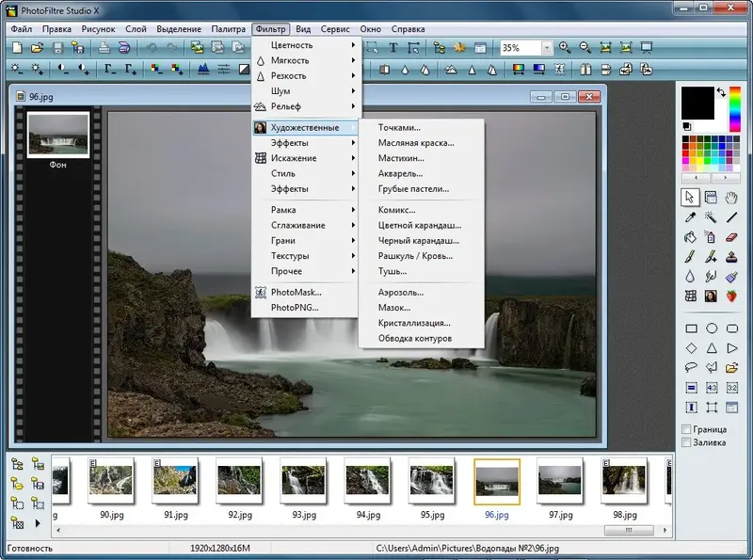Pick the Eraser tool
Screen dimensions: 753x560
[732, 237]
